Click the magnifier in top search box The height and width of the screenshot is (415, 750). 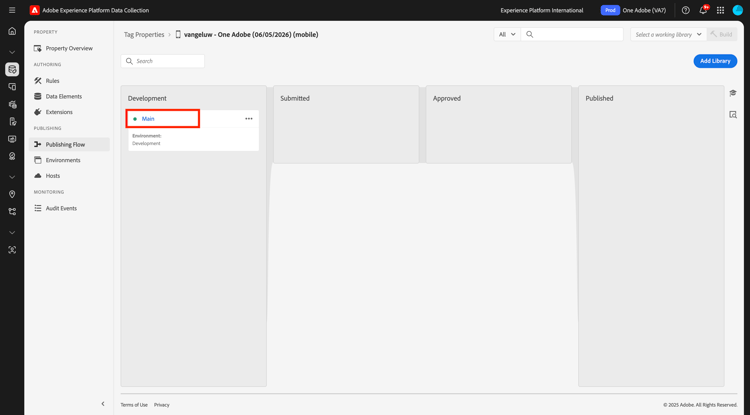pyautogui.click(x=529, y=34)
